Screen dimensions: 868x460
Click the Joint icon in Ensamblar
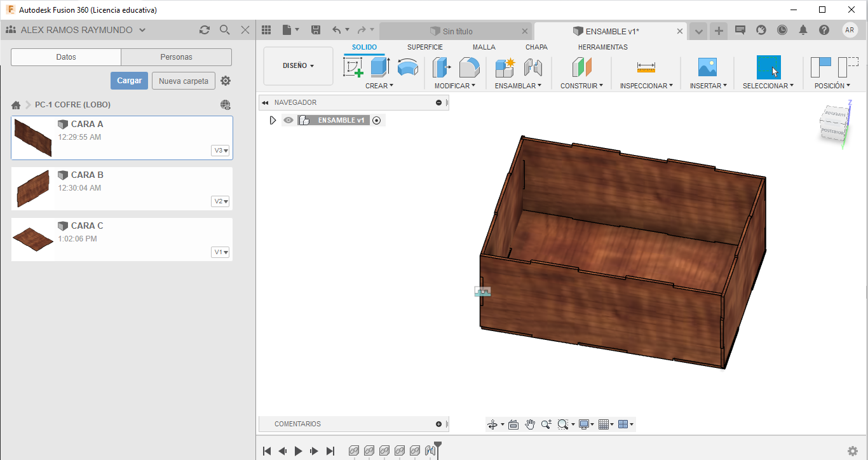pyautogui.click(x=532, y=67)
